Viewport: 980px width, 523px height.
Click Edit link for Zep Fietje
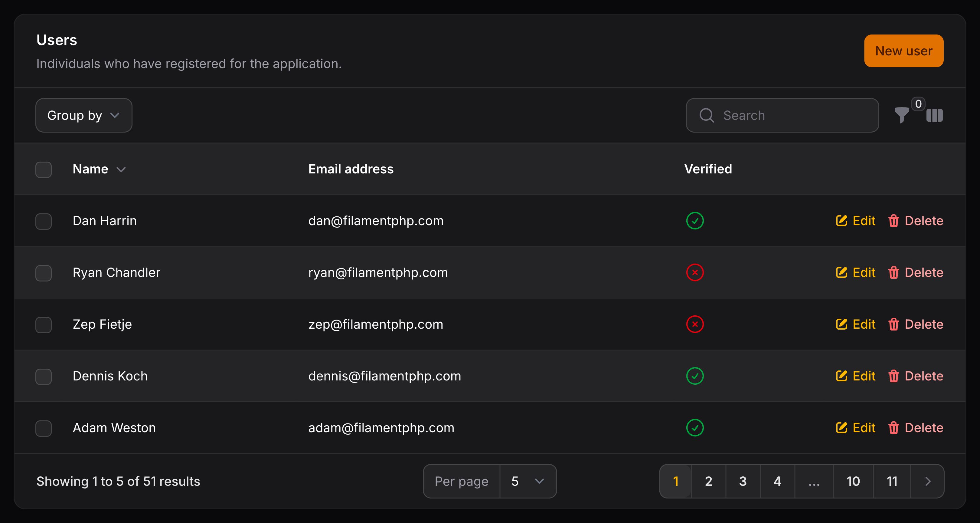coord(864,324)
